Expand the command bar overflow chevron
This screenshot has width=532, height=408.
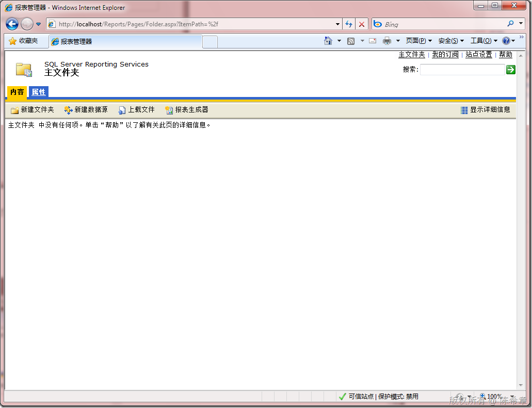pos(522,37)
